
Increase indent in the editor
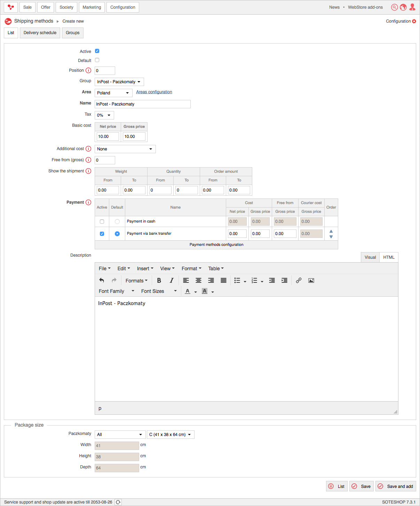pyautogui.click(x=285, y=280)
